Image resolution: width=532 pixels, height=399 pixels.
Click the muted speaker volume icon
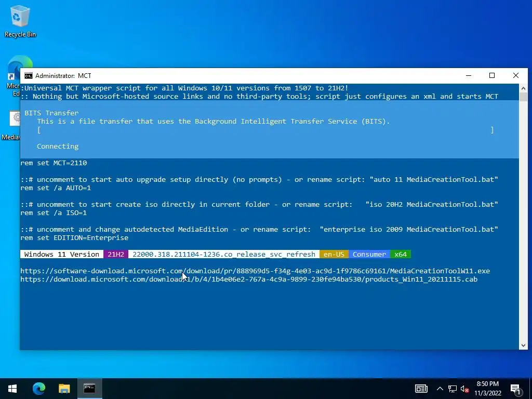coord(465,389)
